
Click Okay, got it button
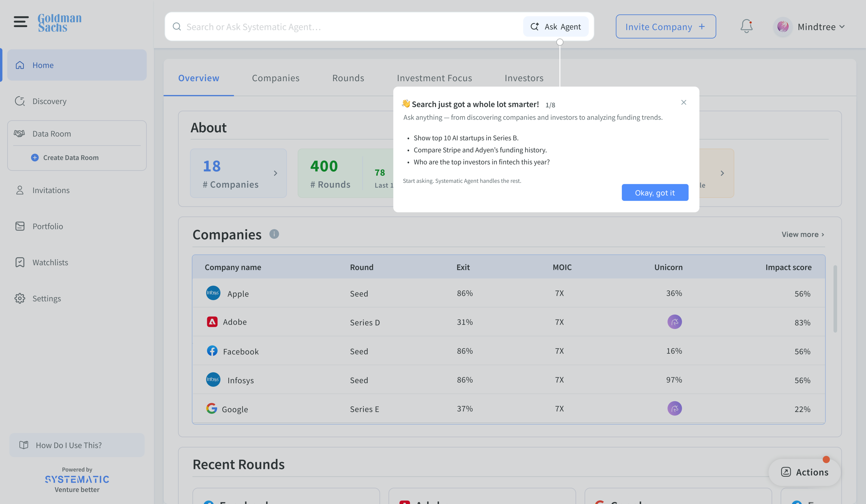655,192
